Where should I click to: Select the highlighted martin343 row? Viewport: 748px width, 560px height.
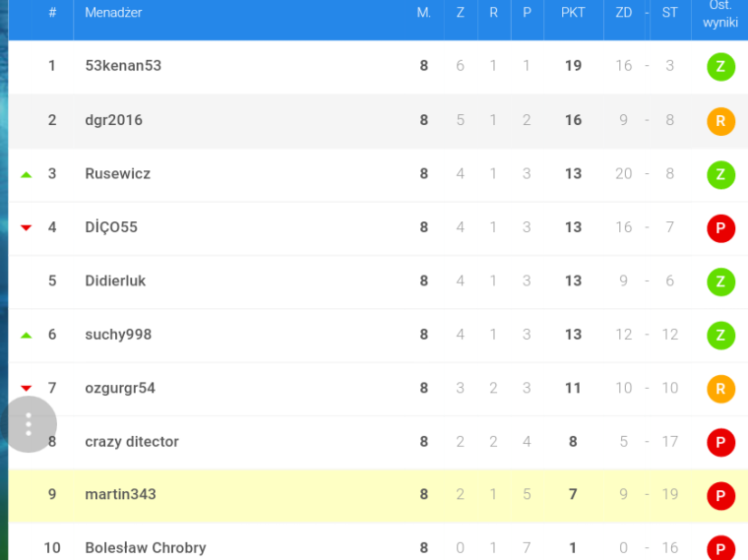click(378, 496)
